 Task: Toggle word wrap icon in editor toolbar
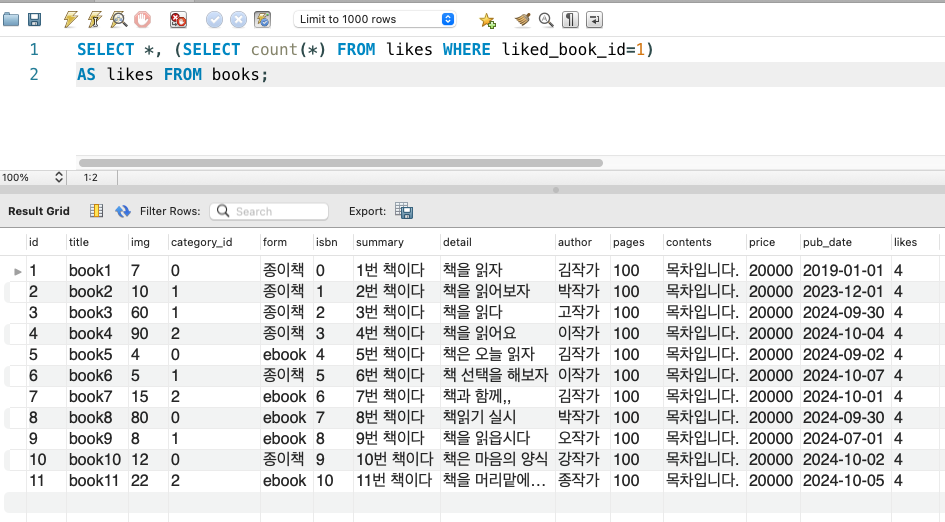click(x=594, y=19)
